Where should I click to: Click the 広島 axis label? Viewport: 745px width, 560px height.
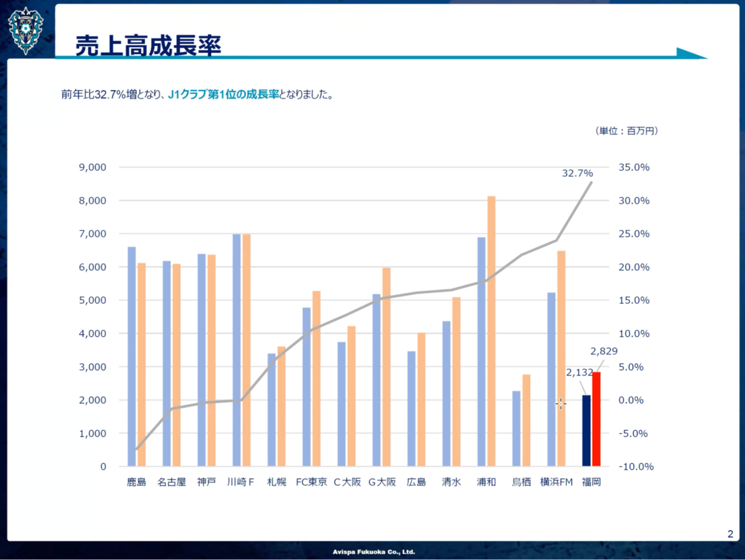[x=416, y=482]
